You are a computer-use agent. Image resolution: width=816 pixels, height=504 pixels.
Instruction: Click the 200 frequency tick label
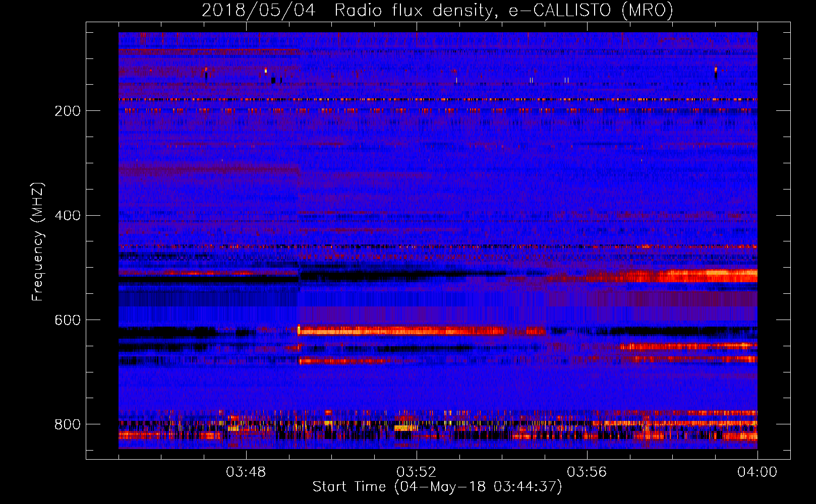68,111
